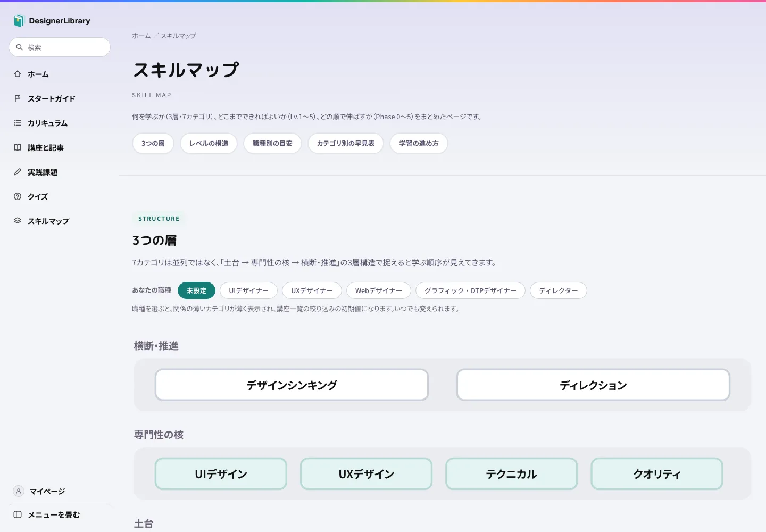Jump to the 3つの層 section
Screen dimensions: 766x532
click(x=153, y=143)
